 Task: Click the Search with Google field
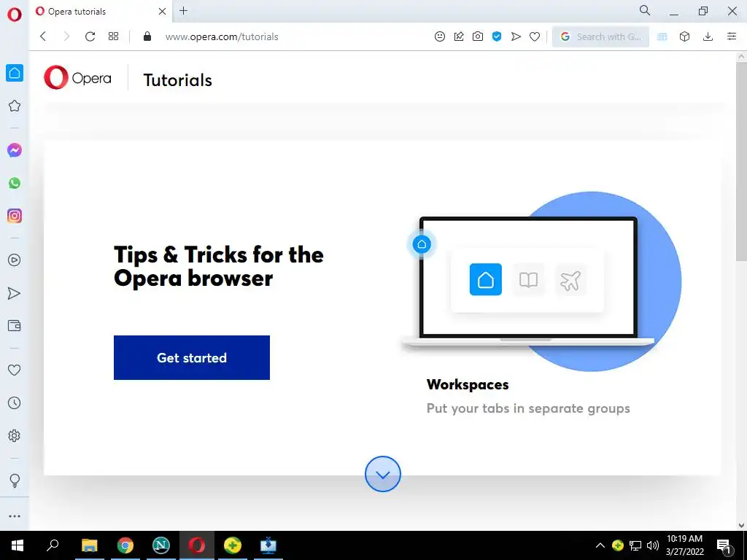click(600, 36)
